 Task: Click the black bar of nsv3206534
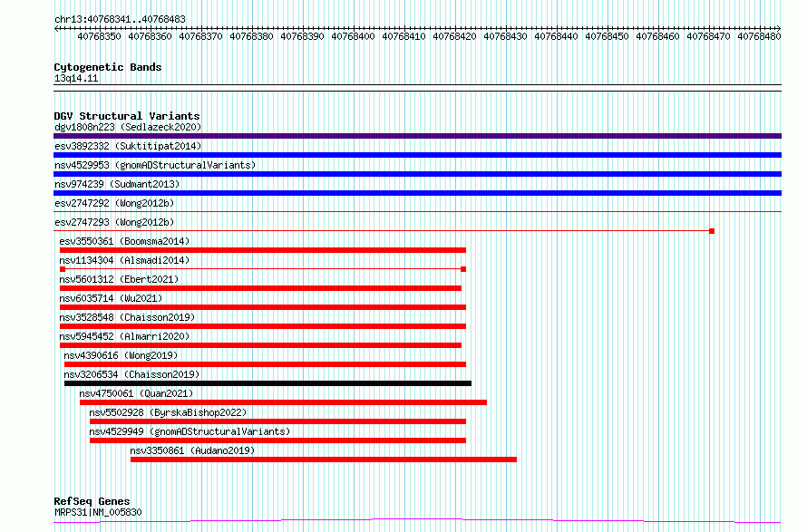267,383
